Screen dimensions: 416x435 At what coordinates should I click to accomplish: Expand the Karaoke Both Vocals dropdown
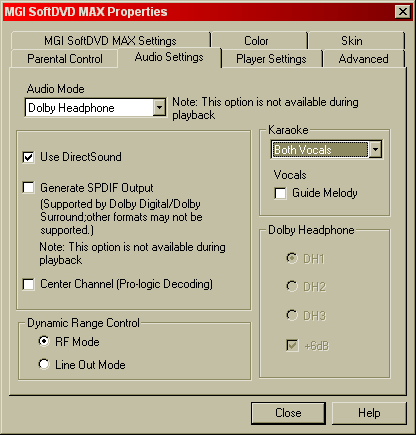376,149
